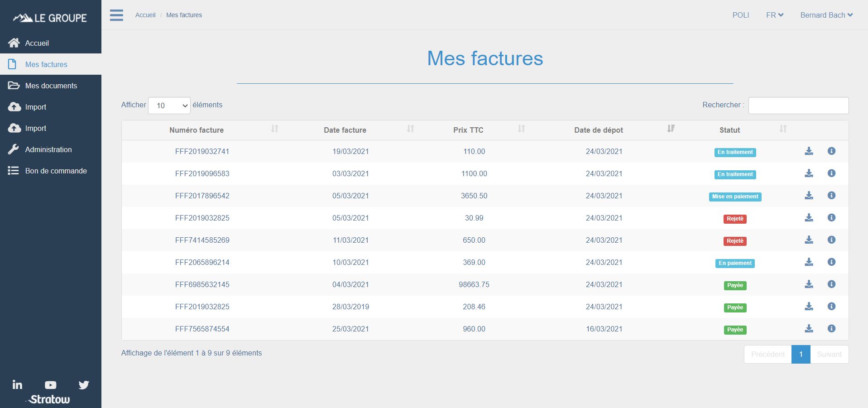Open Bon de commande in the sidebar
This screenshot has height=408, width=868.
pos(51,171)
